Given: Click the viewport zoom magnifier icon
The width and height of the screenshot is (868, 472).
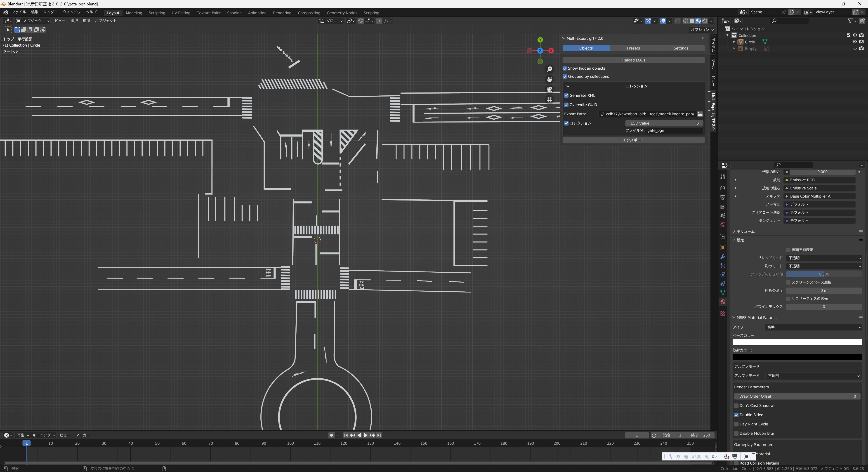Looking at the screenshot, I should point(550,69).
